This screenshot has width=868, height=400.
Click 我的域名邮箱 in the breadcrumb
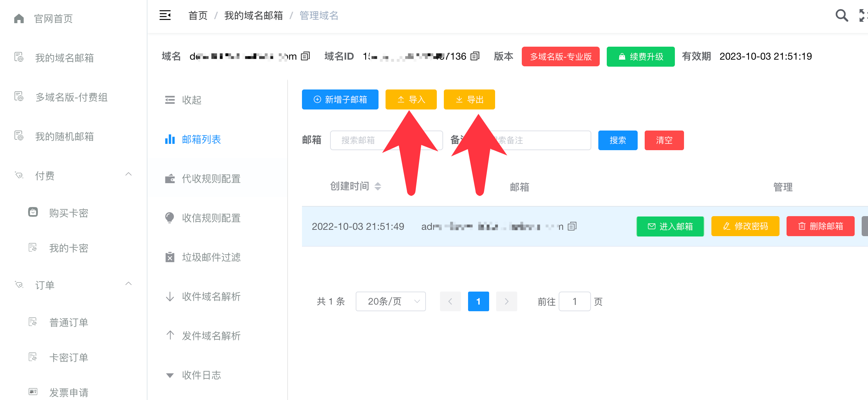coord(254,15)
